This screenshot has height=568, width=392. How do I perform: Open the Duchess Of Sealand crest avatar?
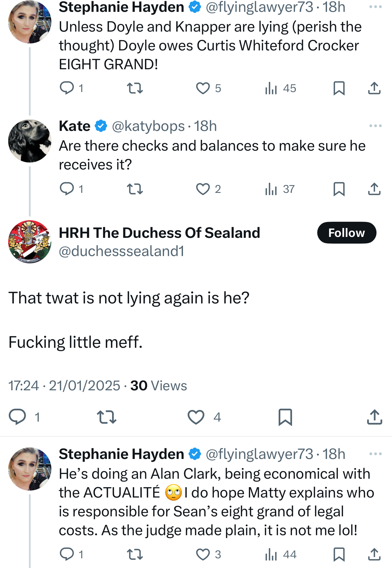coord(29,241)
